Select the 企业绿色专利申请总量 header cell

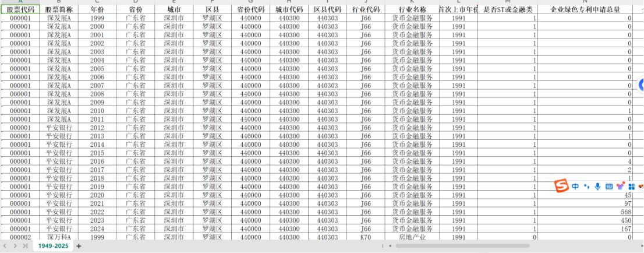pyautogui.click(x=585, y=9)
